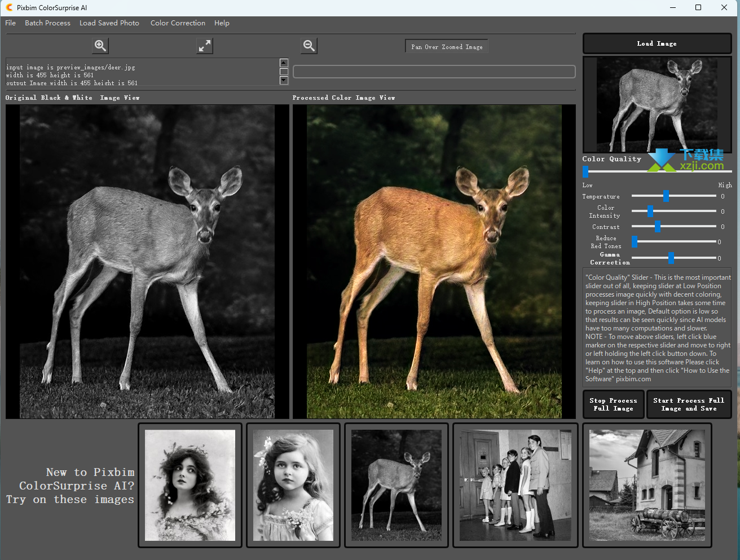Select the family at door sample thumbnail

pos(516,486)
